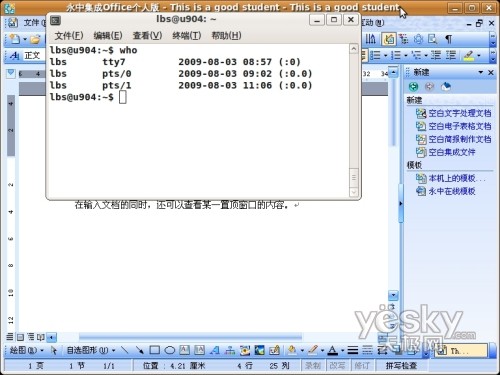Collapse the task pane with the side arrow handle
500x375 pixels.
point(401,203)
